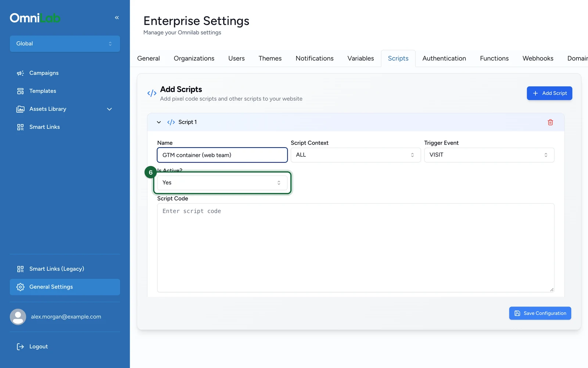This screenshot has width=588, height=368.
Task: Collapse the Script 1 section chevron
Action: tap(159, 122)
